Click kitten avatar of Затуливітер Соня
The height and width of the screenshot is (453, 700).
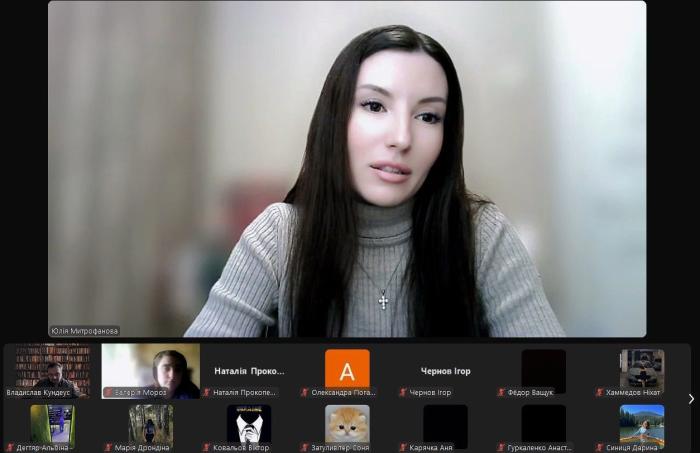(347, 423)
